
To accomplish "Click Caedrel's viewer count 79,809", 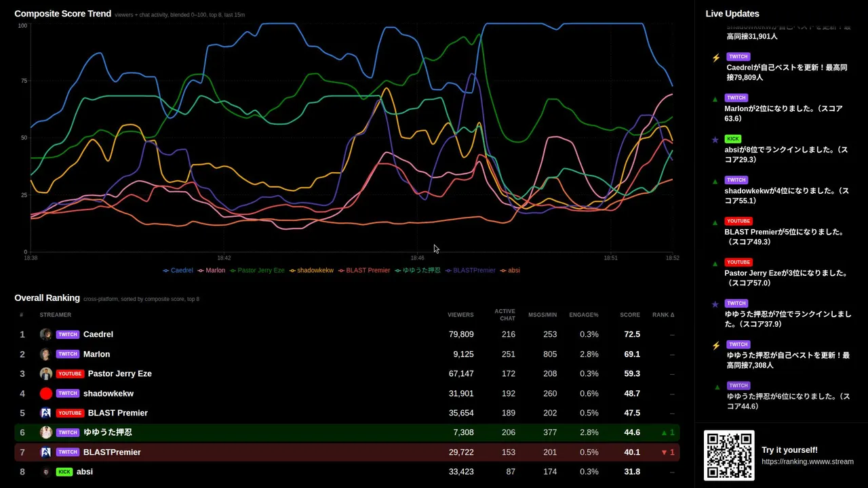I will coord(461,334).
